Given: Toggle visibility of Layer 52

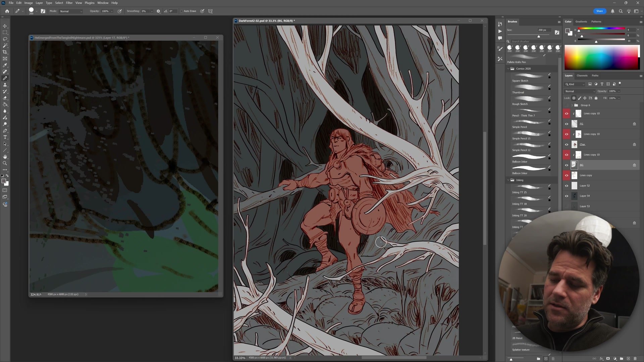Looking at the screenshot, I should point(567,186).
